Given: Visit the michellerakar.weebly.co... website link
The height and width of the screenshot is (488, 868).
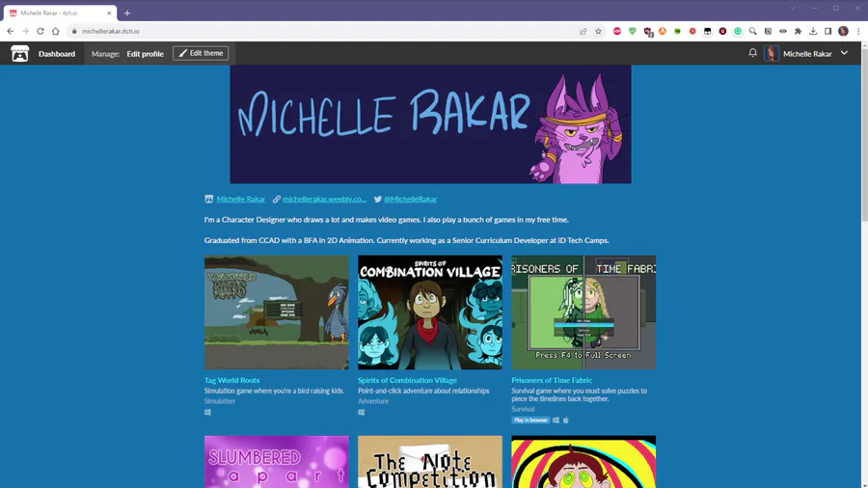Looking at the screenshot, I should (324, 200).
